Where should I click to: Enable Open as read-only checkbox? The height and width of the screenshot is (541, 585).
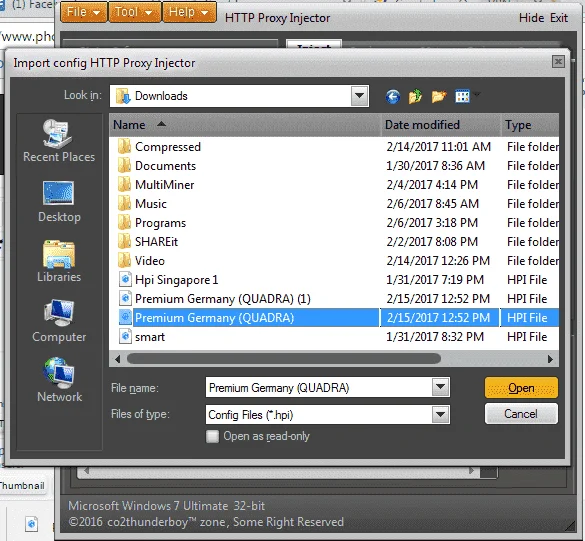212,436
